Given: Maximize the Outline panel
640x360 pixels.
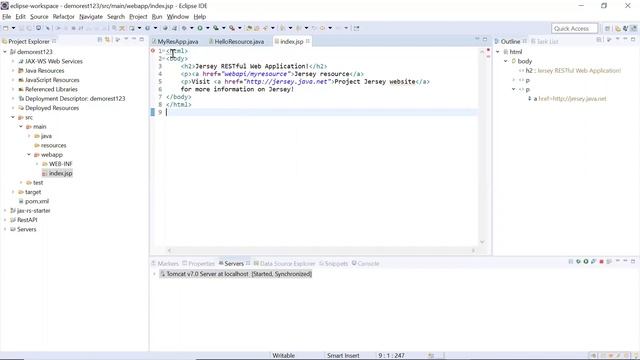Looking at the screenshot, I should [633, 39].
